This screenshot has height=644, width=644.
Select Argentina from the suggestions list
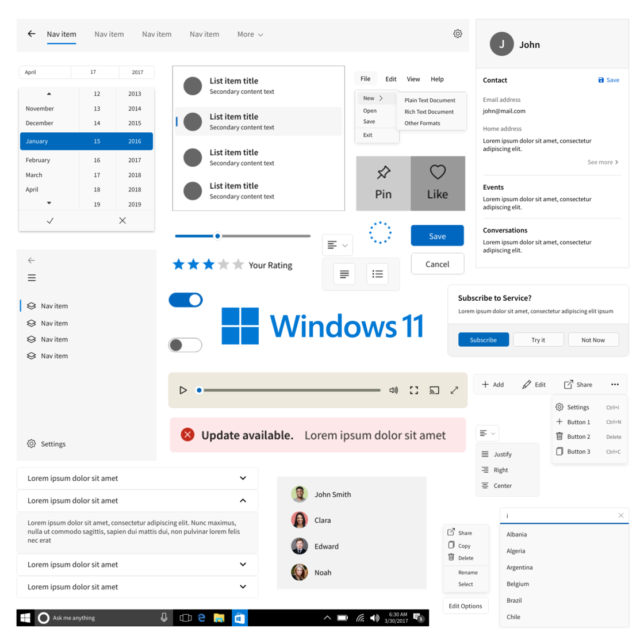(x=520, y=567)
